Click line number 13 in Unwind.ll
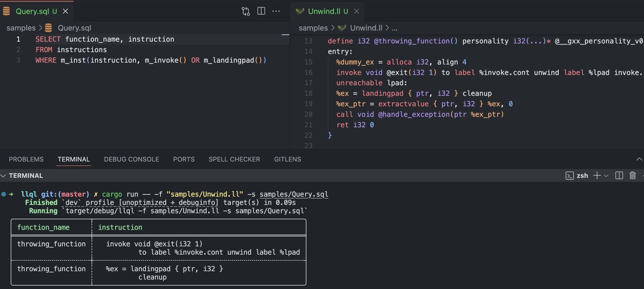The height and width of the screenshot is (289, 644). (x=308, y=41)
